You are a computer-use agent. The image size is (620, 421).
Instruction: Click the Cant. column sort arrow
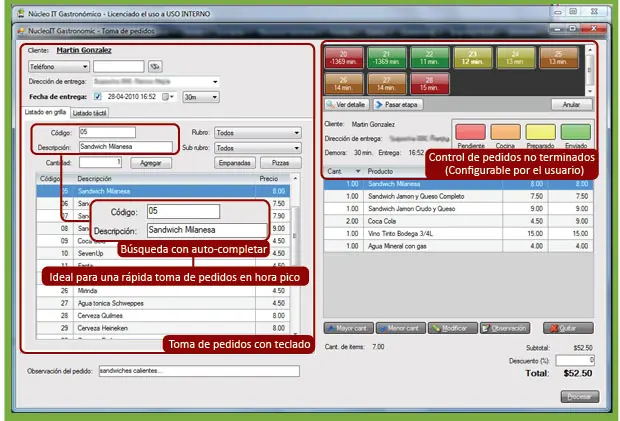[358, 171]
